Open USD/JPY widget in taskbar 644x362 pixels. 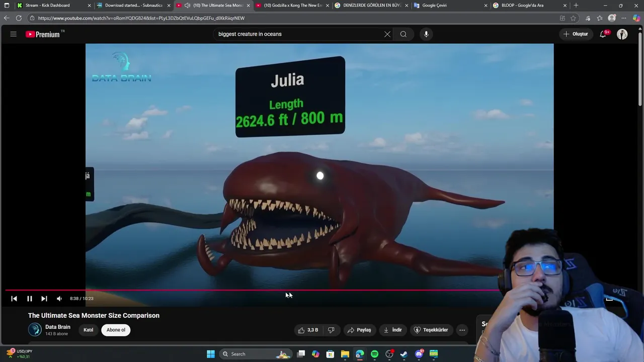[x=19, y=354]
